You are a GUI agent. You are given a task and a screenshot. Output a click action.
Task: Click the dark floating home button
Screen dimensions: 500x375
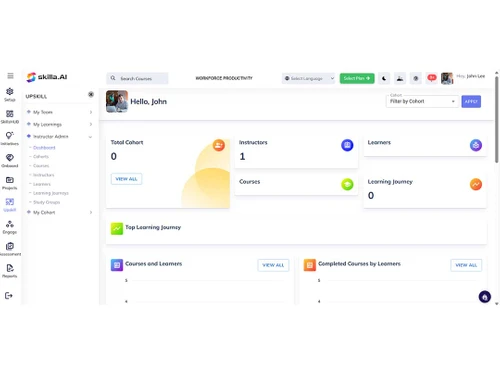click(485, 297)
